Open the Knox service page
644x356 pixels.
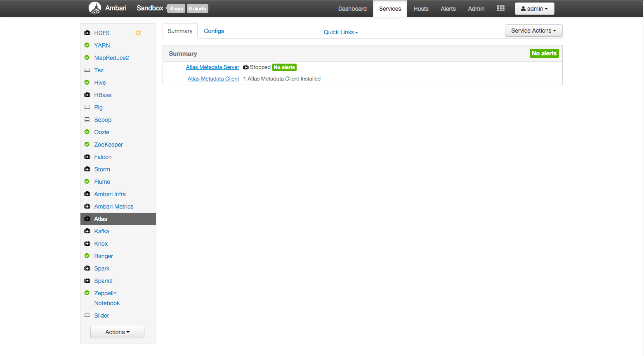[101, 244]
